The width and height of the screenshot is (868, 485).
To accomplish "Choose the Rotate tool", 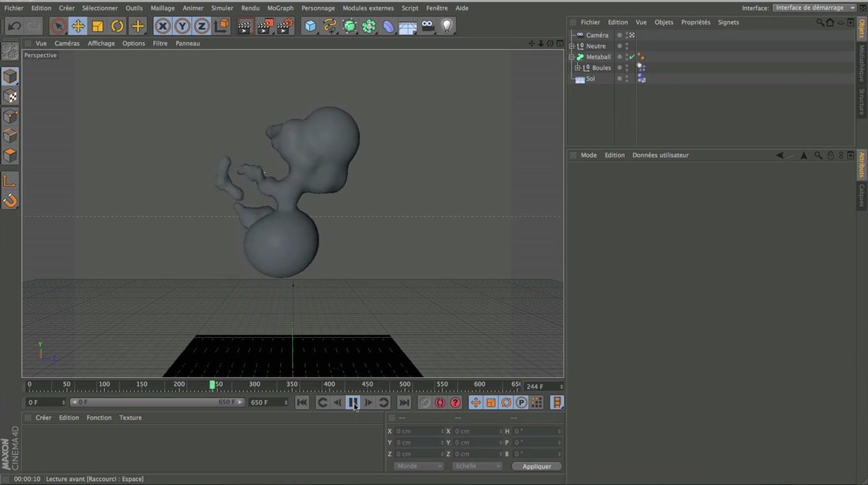I will click(x=117, y=26).
